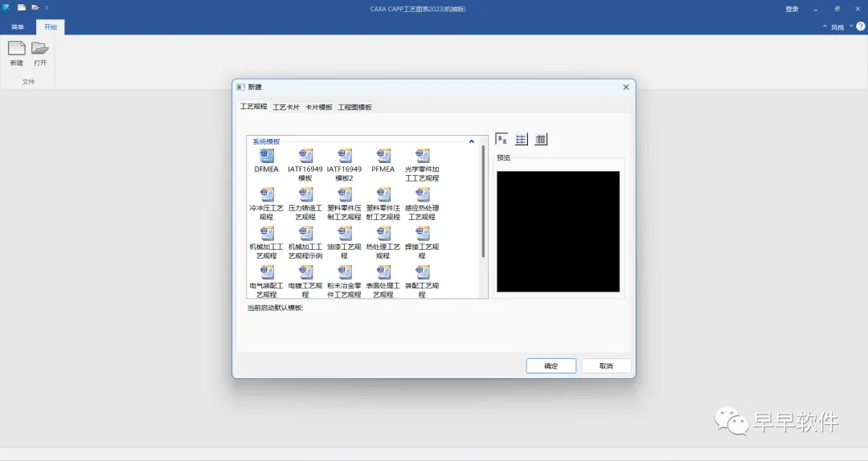Image resolution: width=868 pixels, height=461 pixels.
Task: Choose 感应热处理工艺规程 template
Action: click(422, 204)
